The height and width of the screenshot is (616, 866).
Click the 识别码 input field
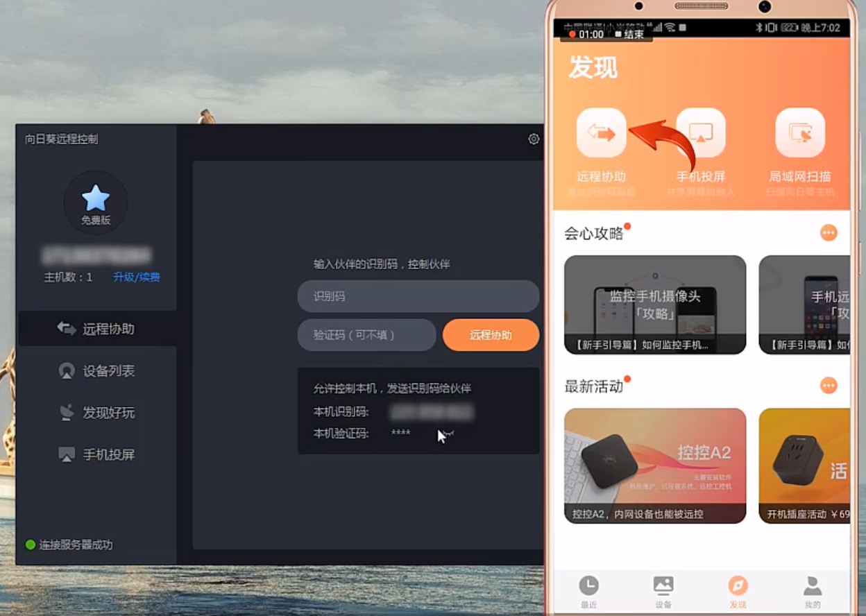click(x=418, y=296)
